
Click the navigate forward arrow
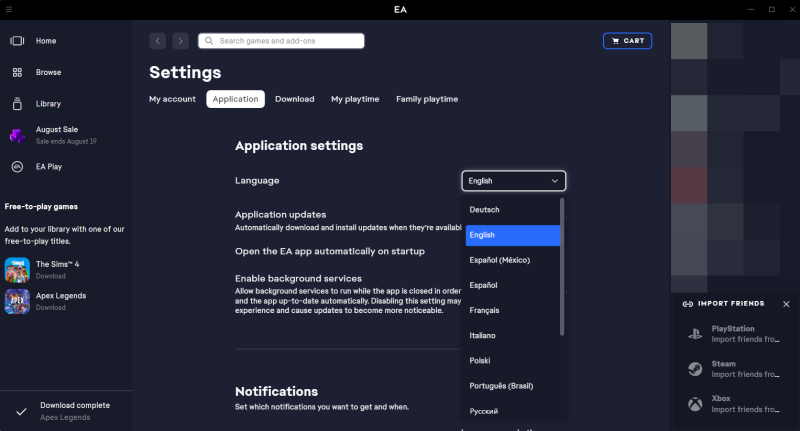click(x=180, y=41)
